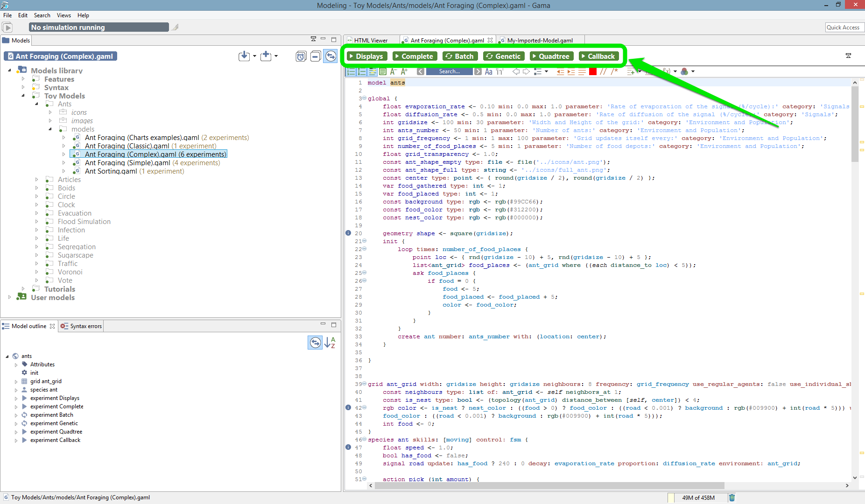
Task: Toggle link with editor in Model outline
Action: click(x=316, y=343)
